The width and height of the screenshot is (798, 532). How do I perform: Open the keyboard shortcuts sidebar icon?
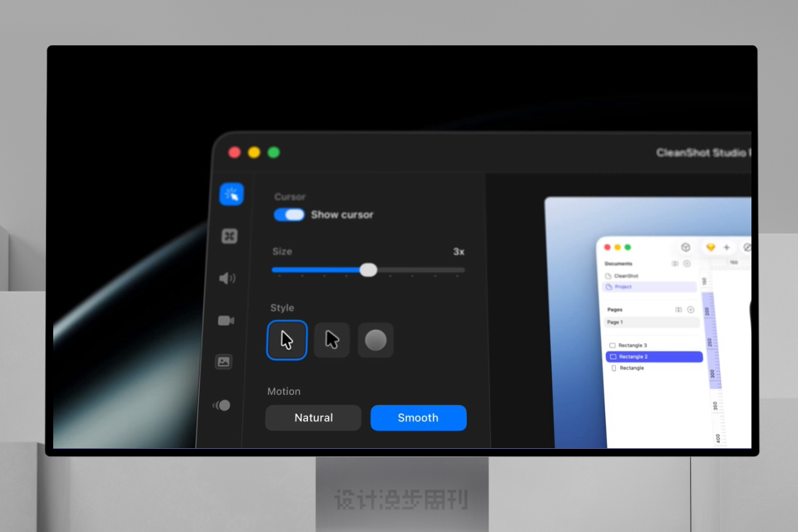pyautogui.click(x=229, y=236)
